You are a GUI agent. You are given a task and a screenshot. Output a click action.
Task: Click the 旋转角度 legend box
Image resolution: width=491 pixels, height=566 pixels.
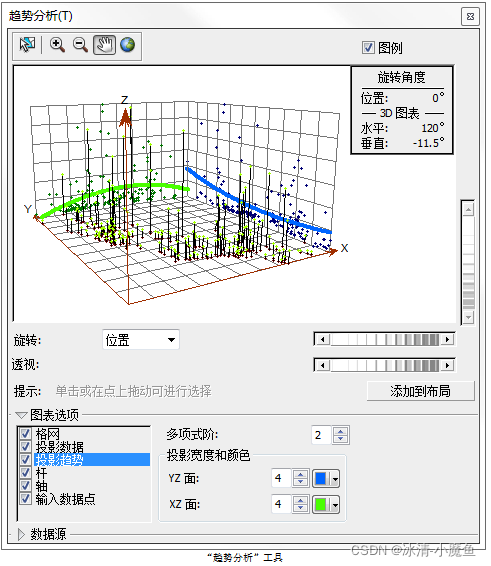tap(402, 110)
